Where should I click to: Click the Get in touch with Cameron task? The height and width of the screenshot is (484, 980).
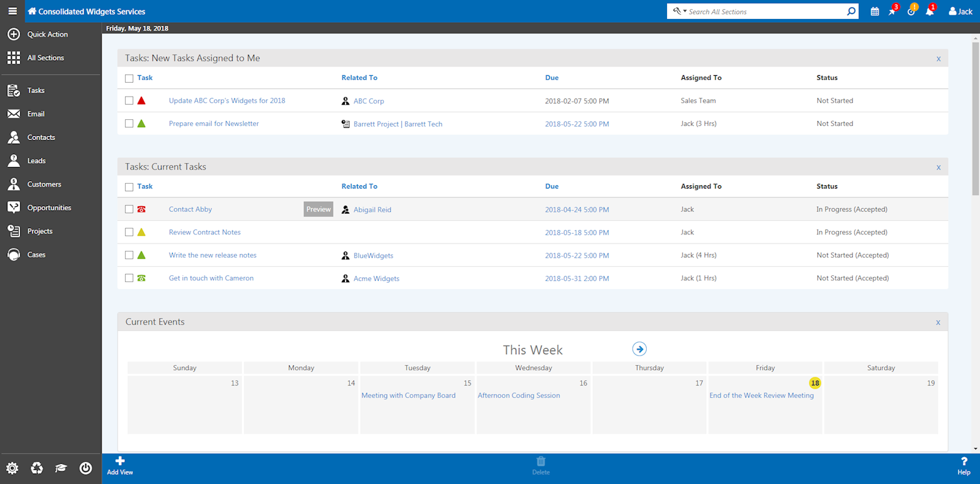click(211, 278)
